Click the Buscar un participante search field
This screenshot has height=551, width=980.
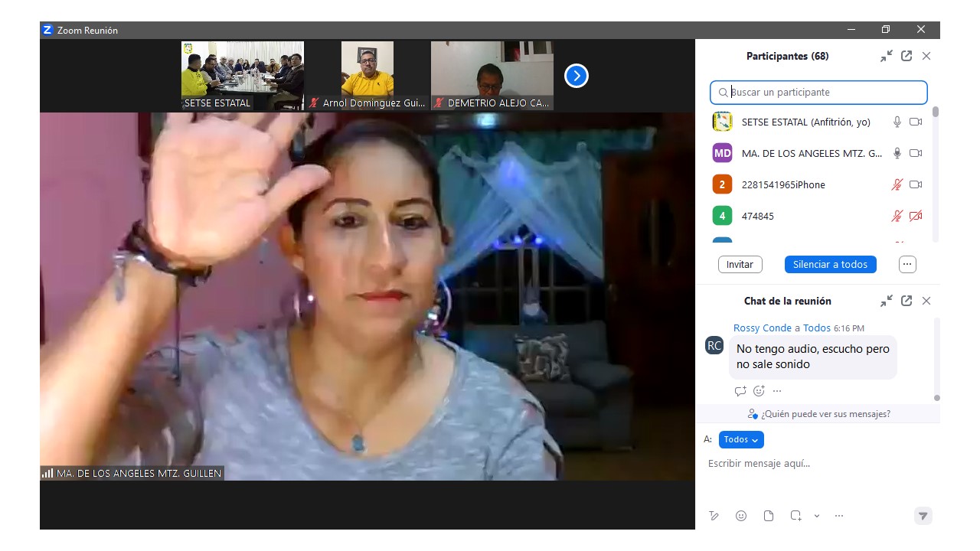pyautogui.click(x=818, y=93)
